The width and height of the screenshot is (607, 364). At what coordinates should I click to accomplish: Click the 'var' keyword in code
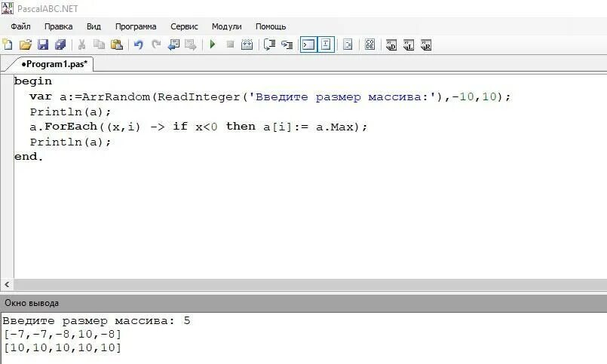point(41,96)
